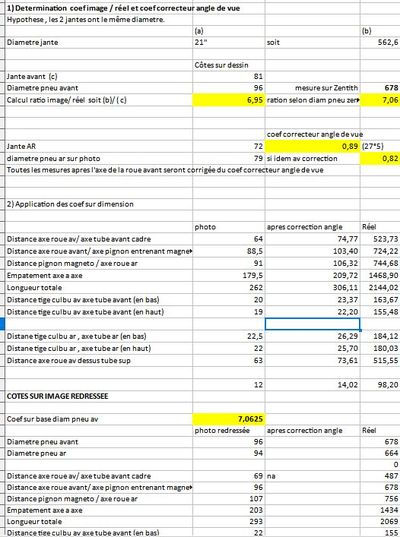Select the '2) Application des coef sur dimension' cell
Viewport: 400px width, 537px height.
pos(99,204)
